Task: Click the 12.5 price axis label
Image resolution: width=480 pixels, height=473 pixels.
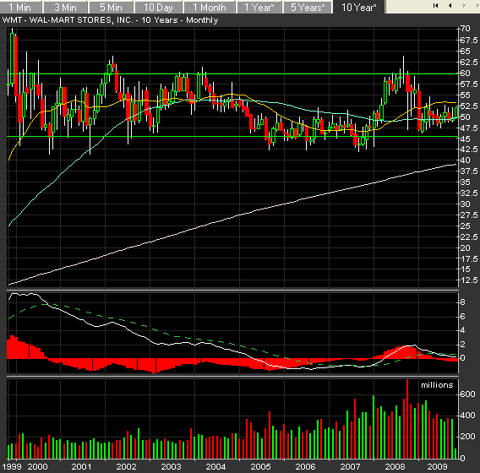Action: [469, 280]
